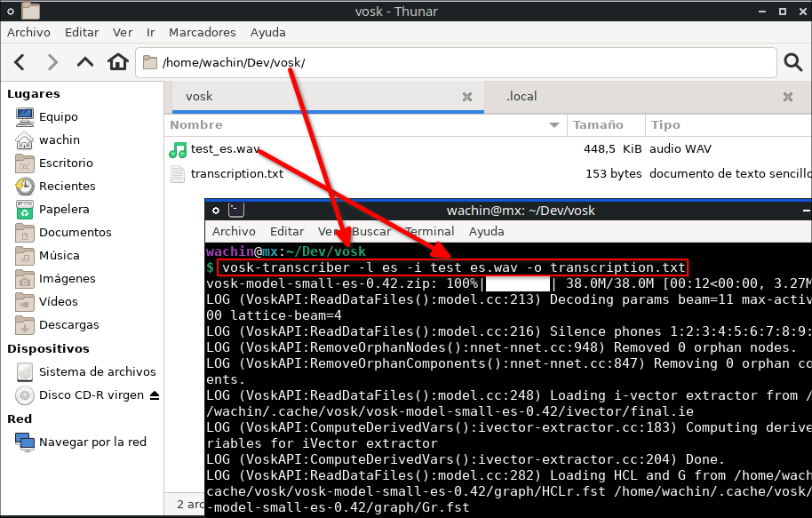Go to the parent folder with the up arrow

click(x=85, y=62)
